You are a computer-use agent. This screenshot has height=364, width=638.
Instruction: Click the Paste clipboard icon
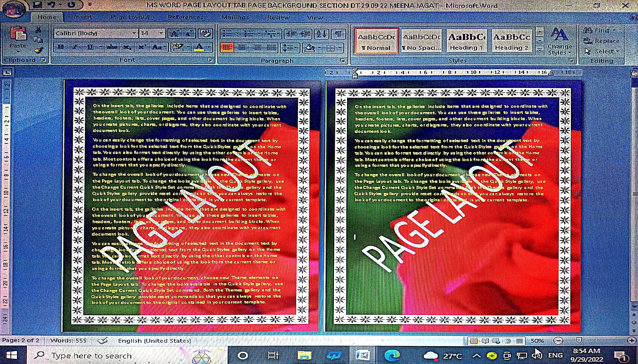tap(18, 34)
